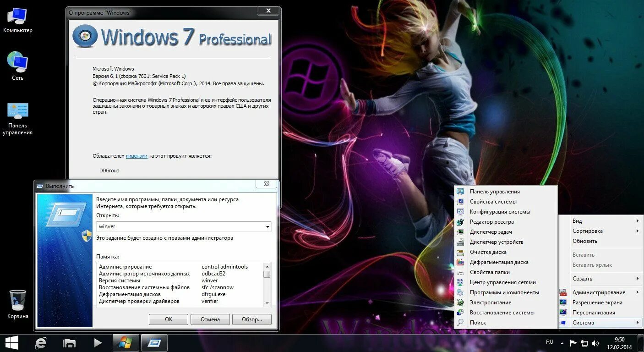This screenshot has width=644, height=352.
Task: Show hidden tray icons arrow
Action: coord(563,342)
